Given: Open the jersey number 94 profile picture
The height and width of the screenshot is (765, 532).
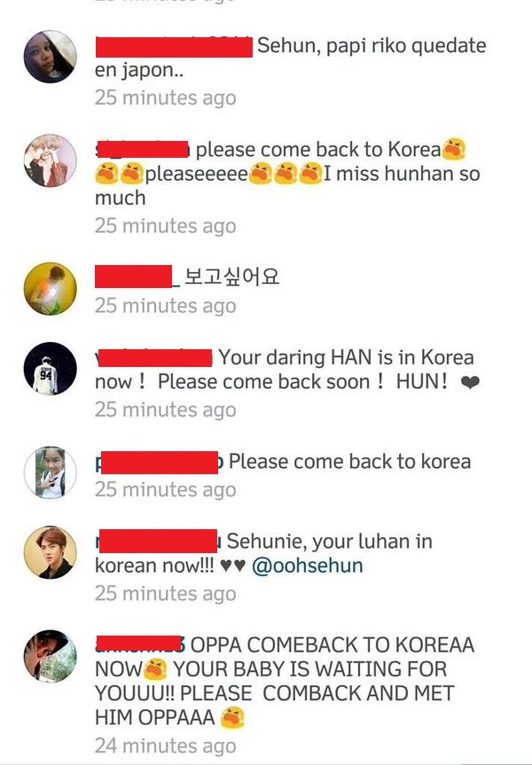Looking at the screenshot, I should [x=51, y=369].
